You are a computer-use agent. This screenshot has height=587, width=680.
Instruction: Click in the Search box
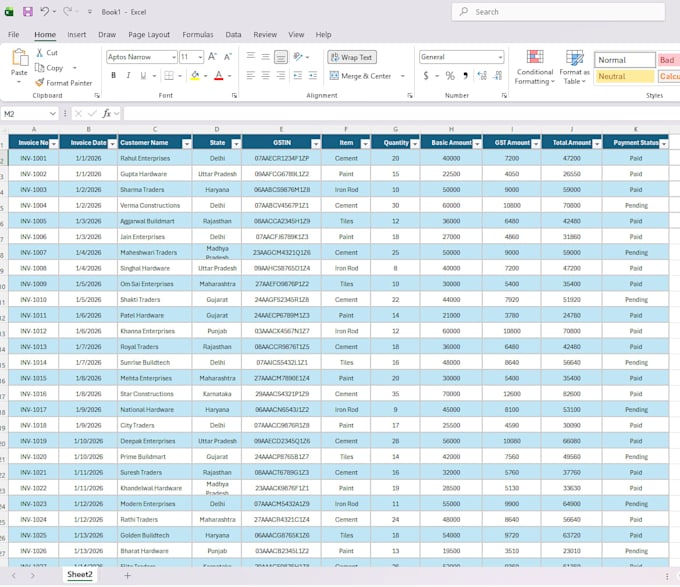coord(558,12)
